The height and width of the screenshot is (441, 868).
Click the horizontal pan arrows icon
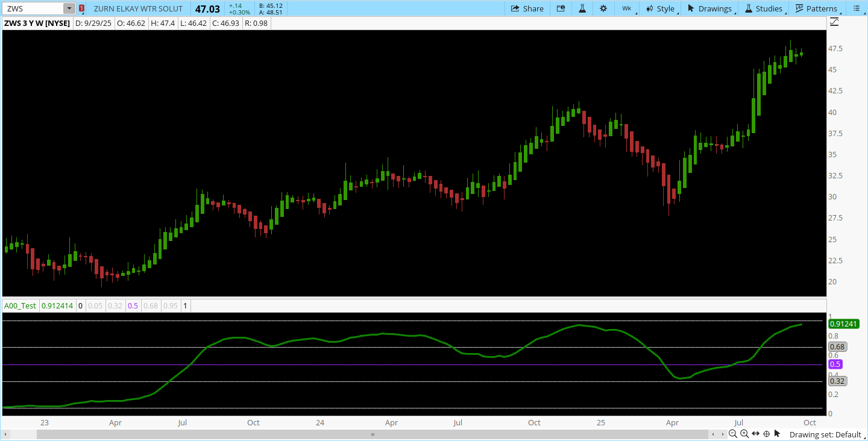(x=756, y=434)
